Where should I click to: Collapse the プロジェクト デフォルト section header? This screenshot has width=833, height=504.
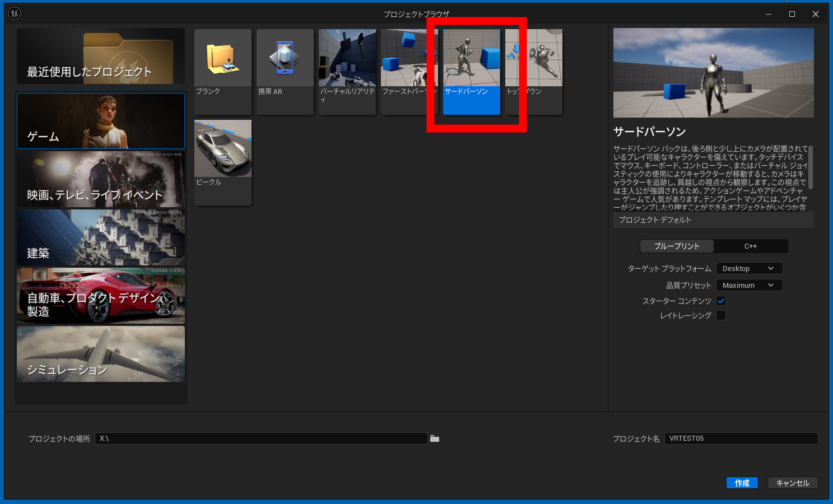point(713,220)
